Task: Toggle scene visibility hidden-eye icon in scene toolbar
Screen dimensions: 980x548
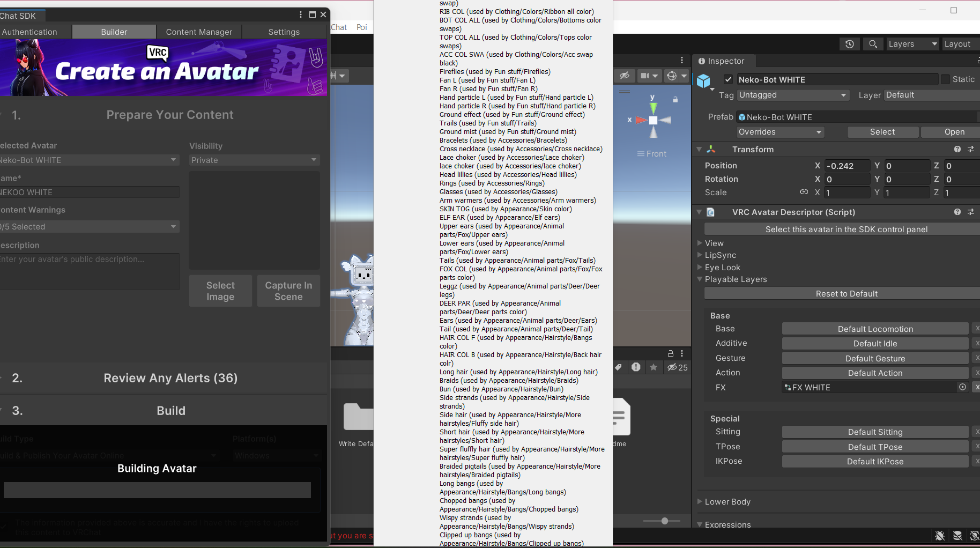Action: 624,76
